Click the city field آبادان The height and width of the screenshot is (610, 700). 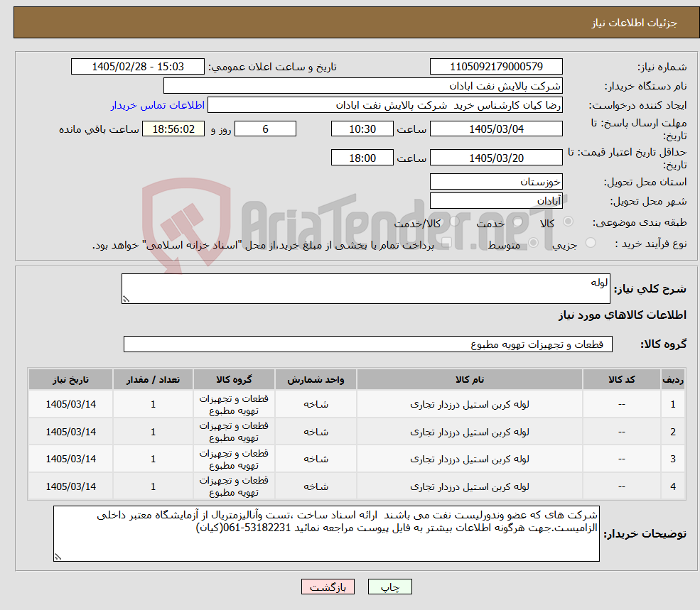pyautogui.click(x=496, y=201)
